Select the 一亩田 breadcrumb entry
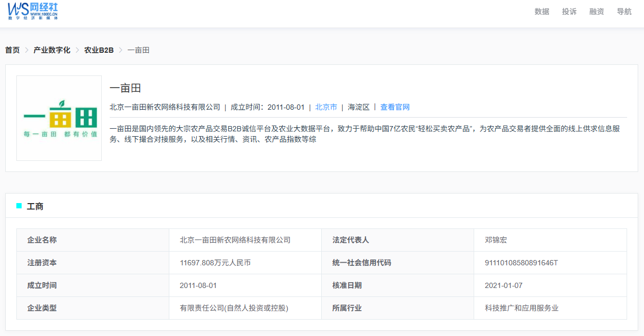This screenshot has height=336, width=644. click(138, 50)
